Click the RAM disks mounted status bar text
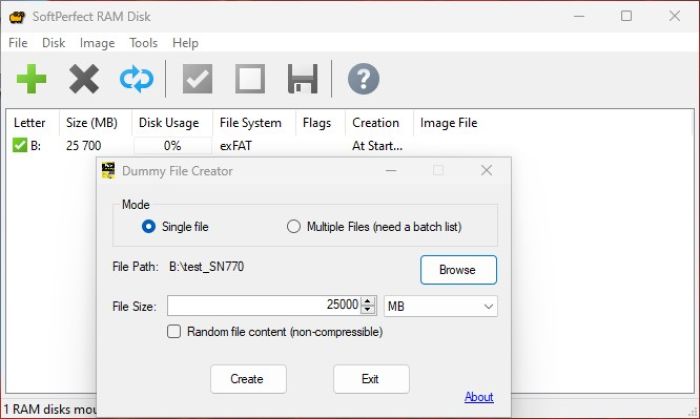The height and width of the screenshot is (419, 700). coord(50,409)
